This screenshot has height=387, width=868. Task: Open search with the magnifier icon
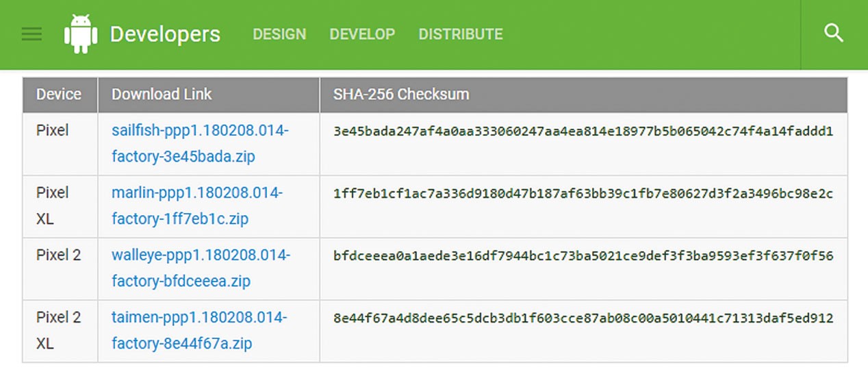(833, 33)
